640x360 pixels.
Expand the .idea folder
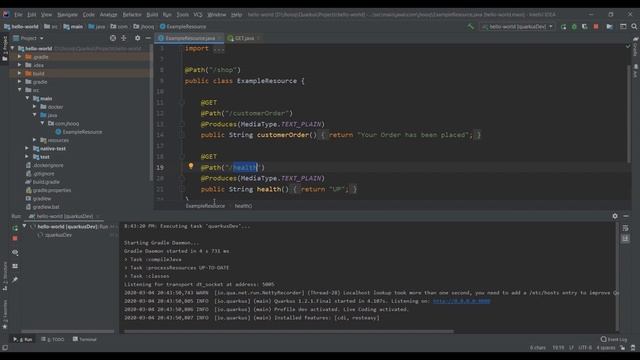20,65
